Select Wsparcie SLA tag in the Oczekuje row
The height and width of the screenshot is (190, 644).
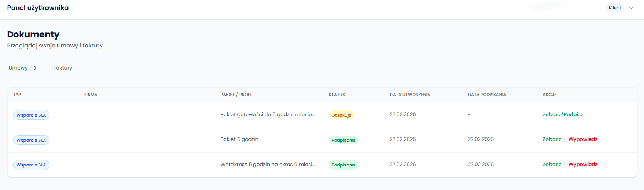click(31, 115)
